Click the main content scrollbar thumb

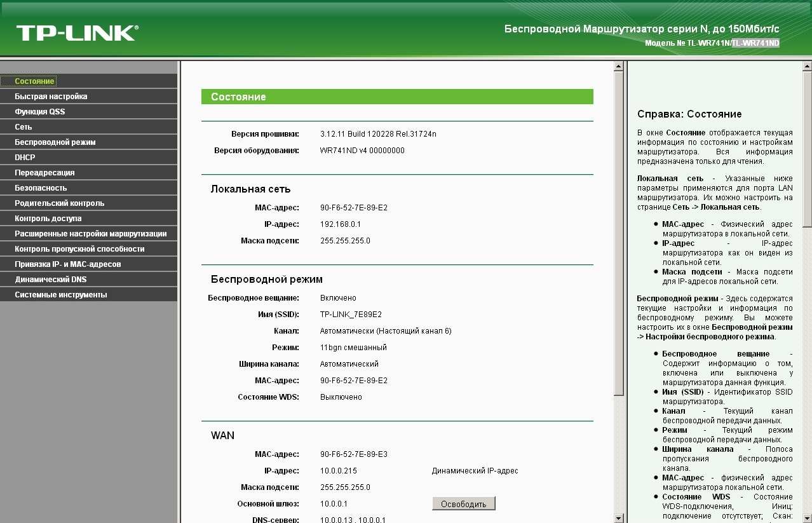(x=619, y=232)
